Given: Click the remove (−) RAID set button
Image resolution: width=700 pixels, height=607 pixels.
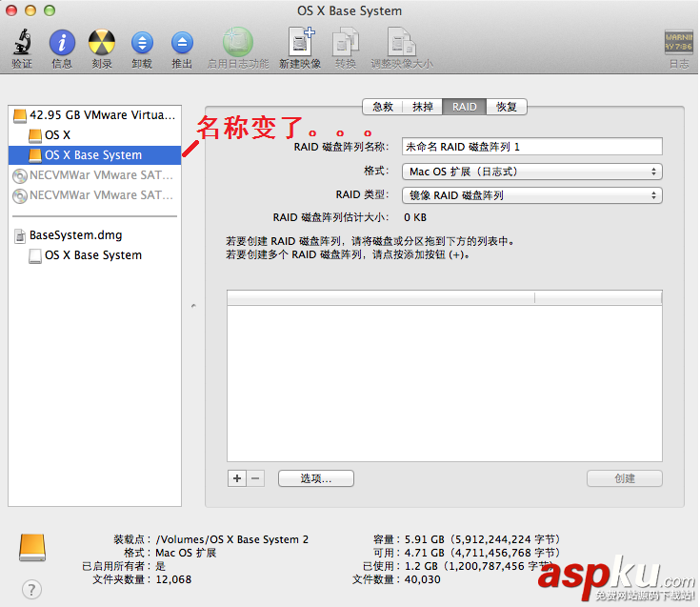Looking at the screenshot, I should 255,478.
